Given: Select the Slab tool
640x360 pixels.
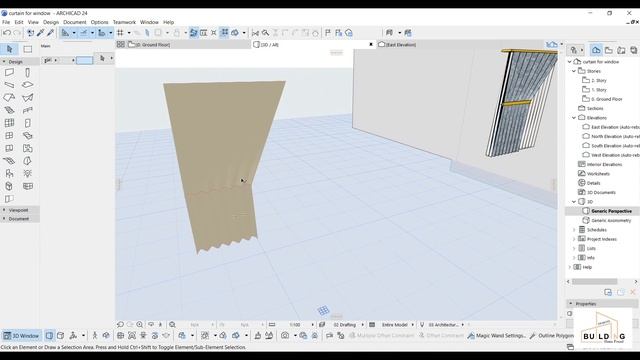Looking at the screenshot, I should (27, 85).
